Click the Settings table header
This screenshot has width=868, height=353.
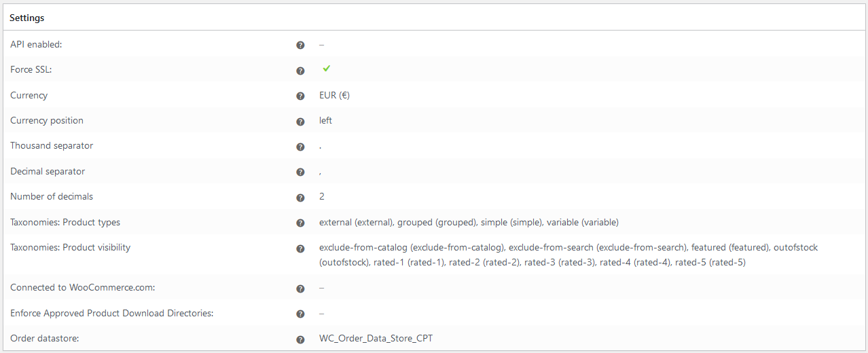pos(434,18)
